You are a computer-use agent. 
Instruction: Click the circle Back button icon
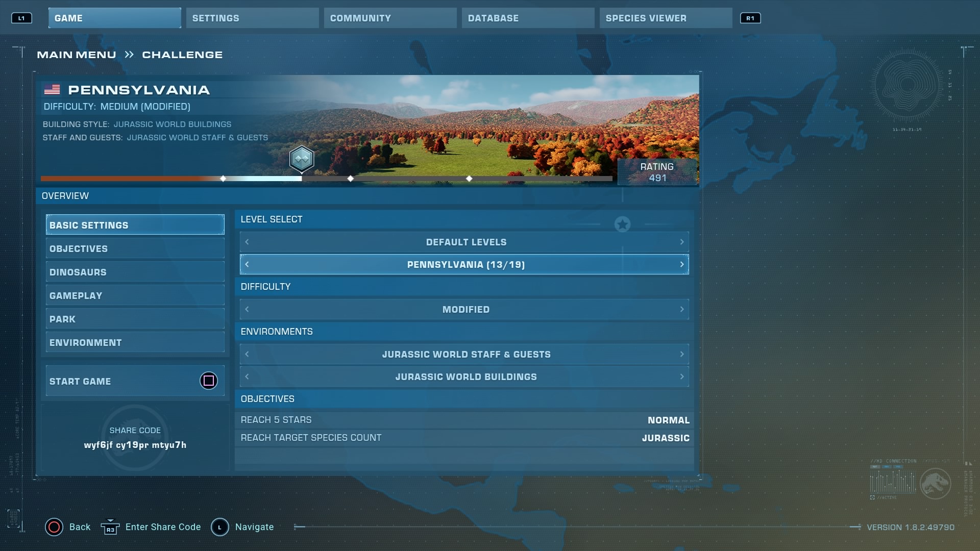[x=54, y=527]
